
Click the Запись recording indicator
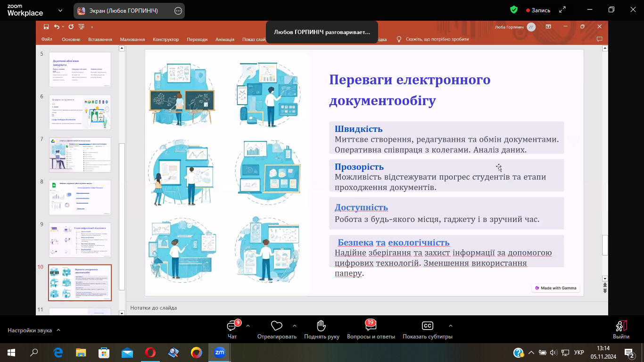(537, 10)
